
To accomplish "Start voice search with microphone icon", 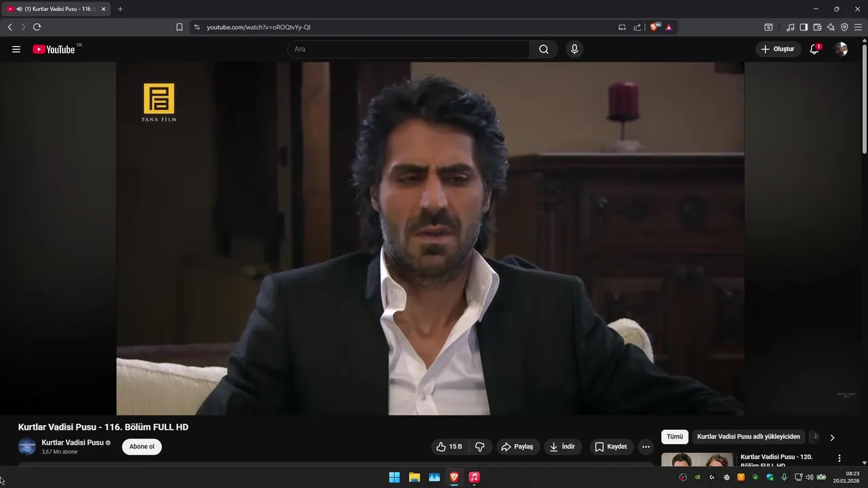I will (x=574, y=49).
